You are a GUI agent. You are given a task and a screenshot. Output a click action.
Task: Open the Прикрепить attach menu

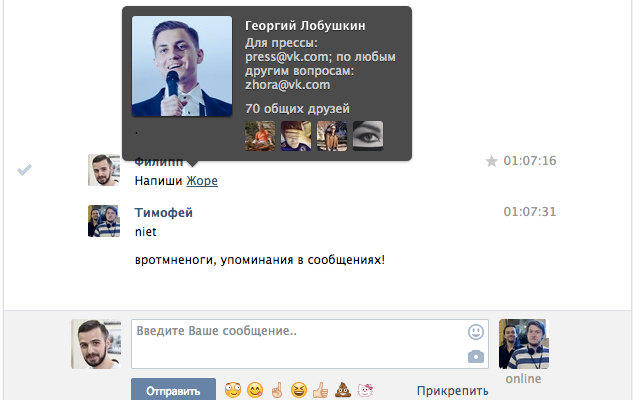[452, 391]
